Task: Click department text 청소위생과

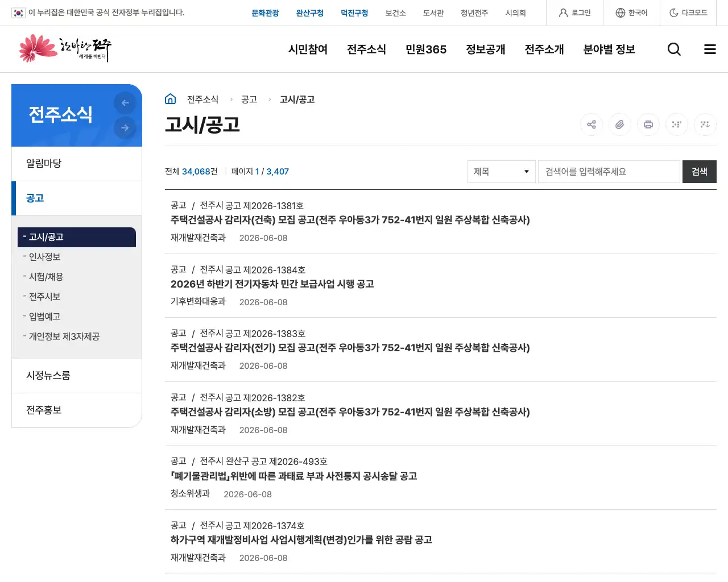Action: coord(190,493)
